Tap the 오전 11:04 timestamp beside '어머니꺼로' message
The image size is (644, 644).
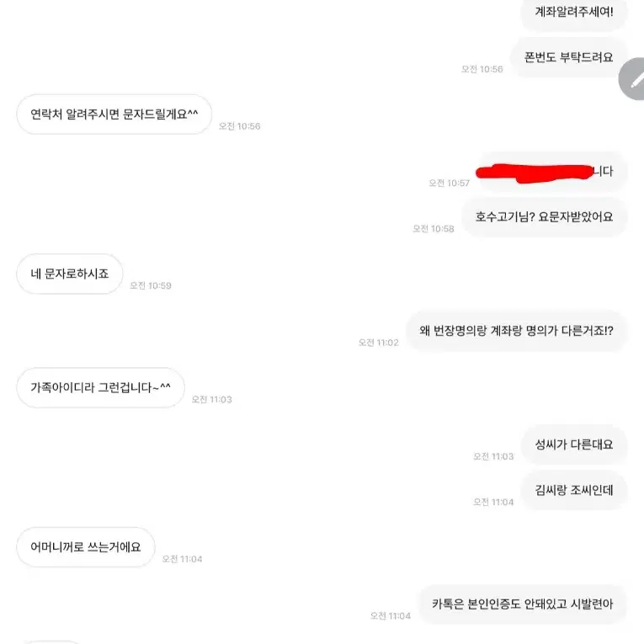tap(182, 559)
